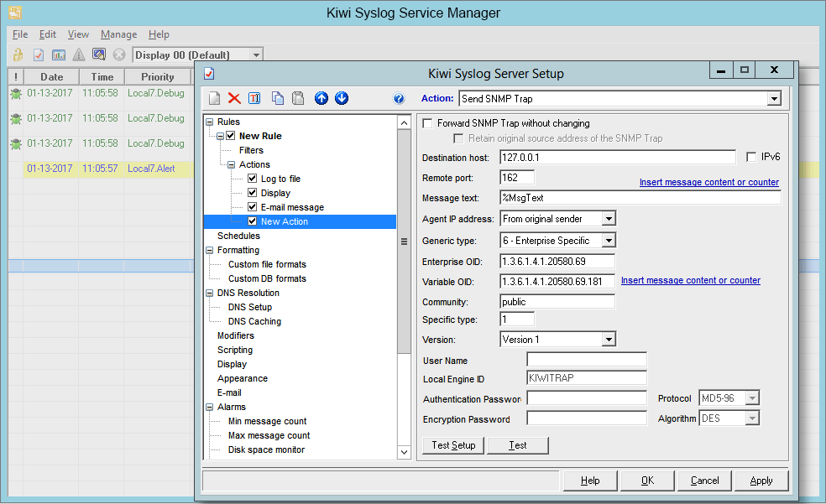Click the Copy icon in setup toolbar
Viewport: 826px width, 504px height.
coord(278,99)
